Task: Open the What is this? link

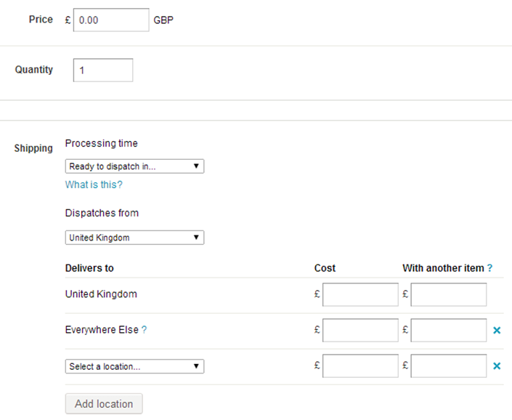Action: (94, 185)
